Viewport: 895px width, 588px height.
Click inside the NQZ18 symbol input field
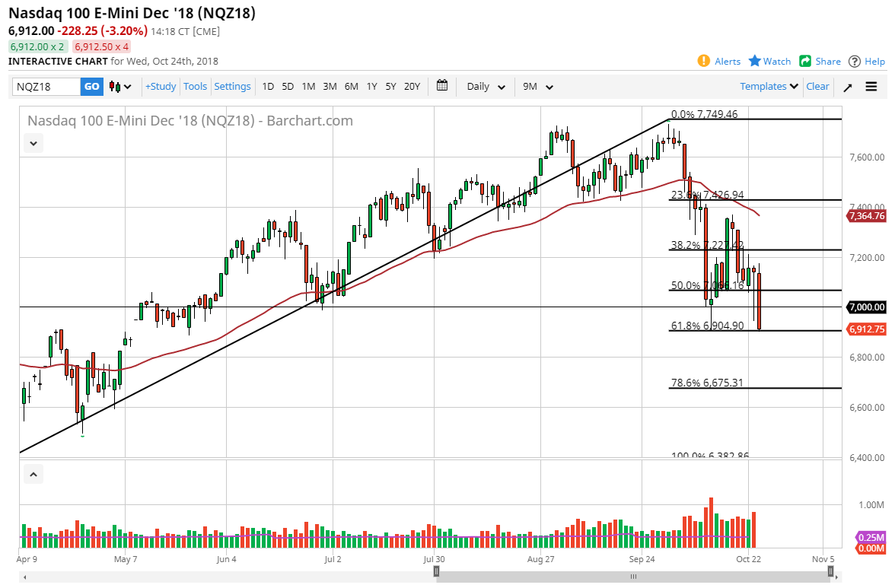pyautogui.click(x=46, y=86)
